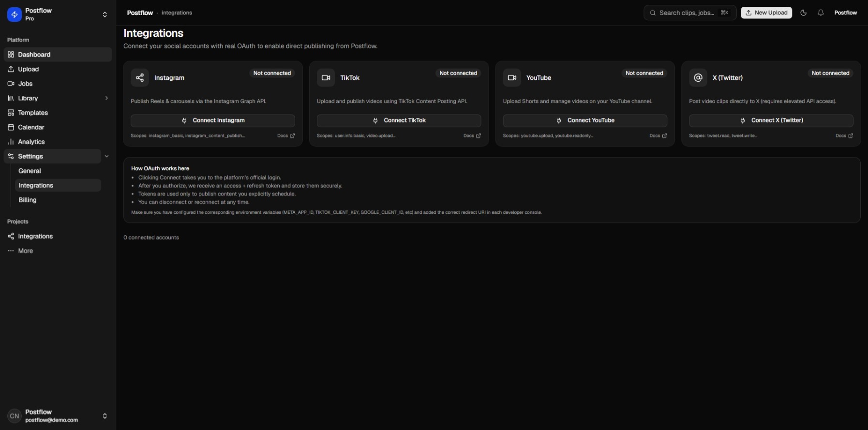The image size is (868, 430).
Task: Click the Calendar icon in sidebar
Action: (11, 127)
